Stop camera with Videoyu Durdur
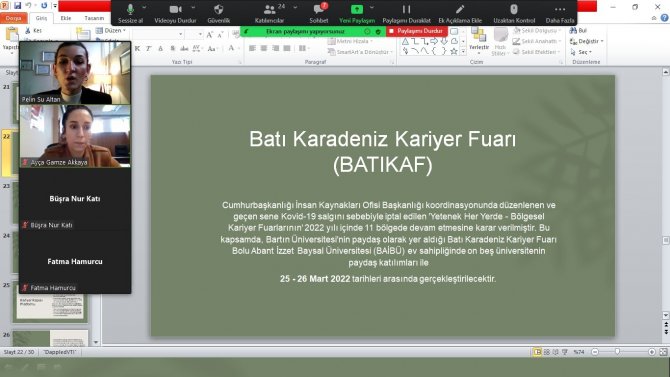 pos(175,13)
